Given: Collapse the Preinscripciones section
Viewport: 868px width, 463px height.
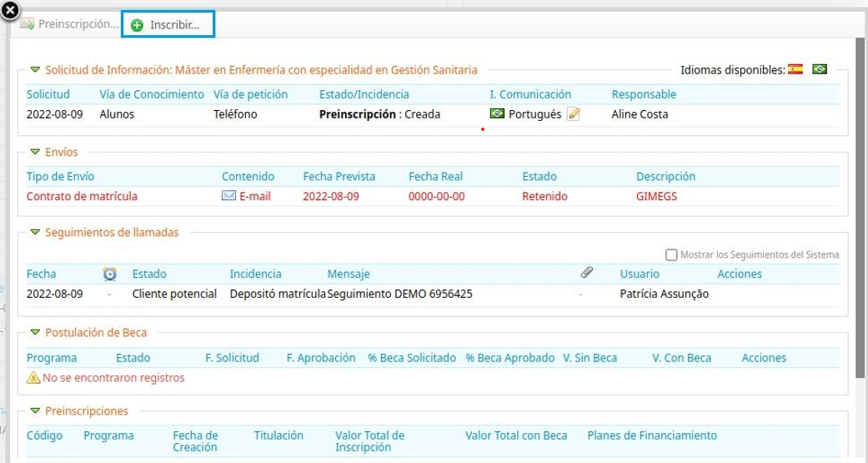Looking at the screenshot, I should pyautogui.click(x=35, y=411).
